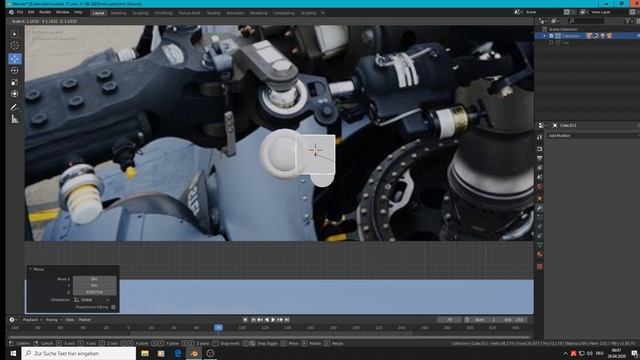
Task: Open the Object Data properties tab
Action: [540, 245]
